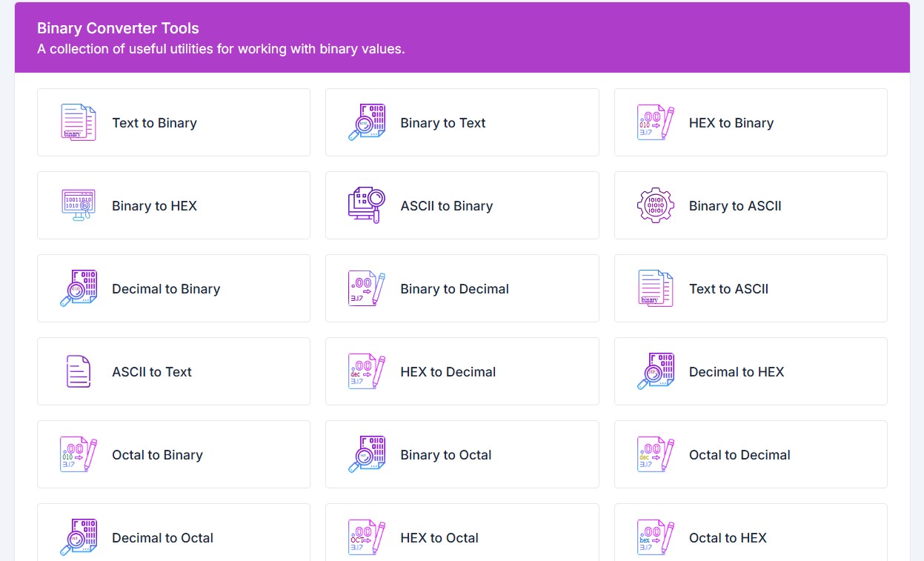
Task: Click the Text to ASCII document icon
Action: coord(656,288)
